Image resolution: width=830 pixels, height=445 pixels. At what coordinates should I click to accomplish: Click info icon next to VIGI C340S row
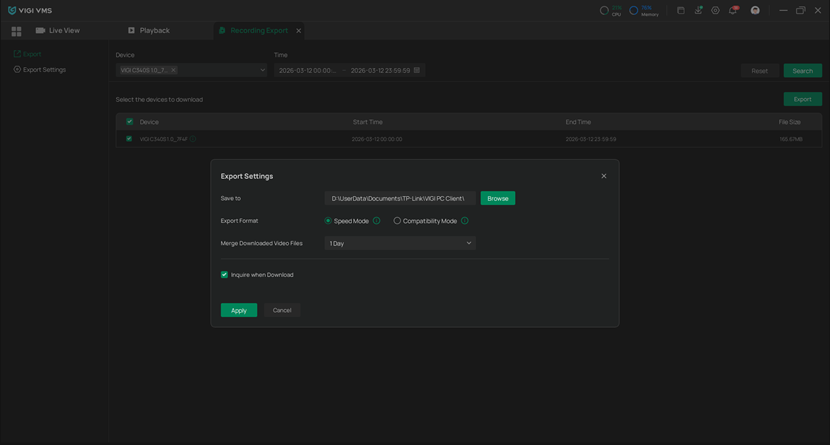tap(193, 139)
